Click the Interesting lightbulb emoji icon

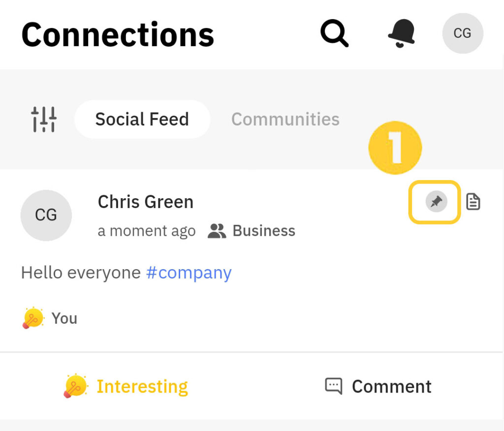[x=75, y=386]
